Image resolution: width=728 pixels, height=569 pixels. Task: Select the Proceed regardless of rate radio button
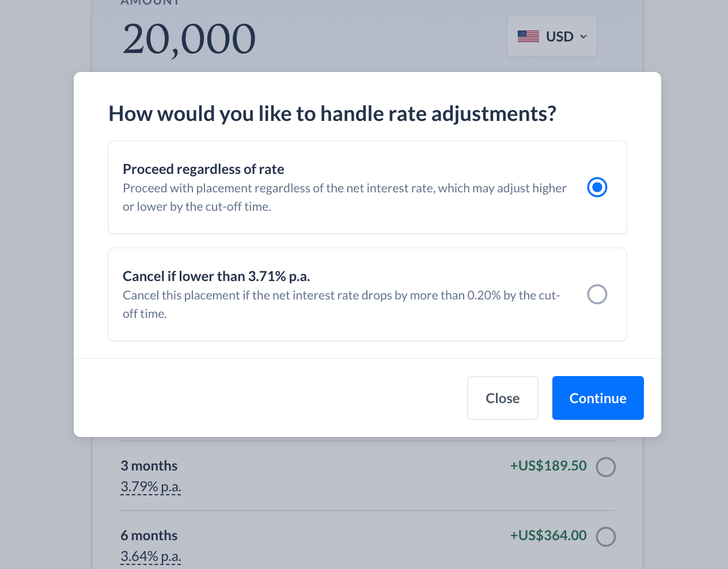(597, 187)
